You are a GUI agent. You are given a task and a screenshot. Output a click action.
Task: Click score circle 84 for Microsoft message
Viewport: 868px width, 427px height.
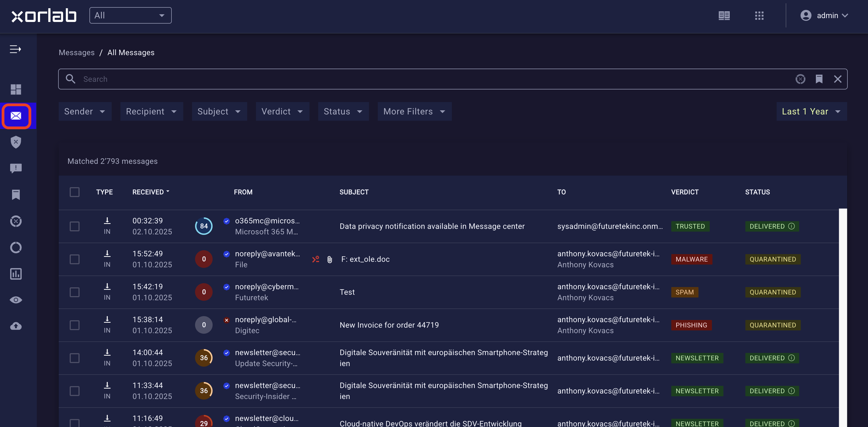204,226
